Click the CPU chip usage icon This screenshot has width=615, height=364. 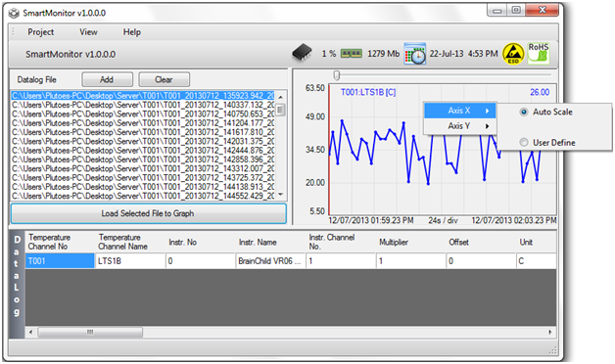302,53
